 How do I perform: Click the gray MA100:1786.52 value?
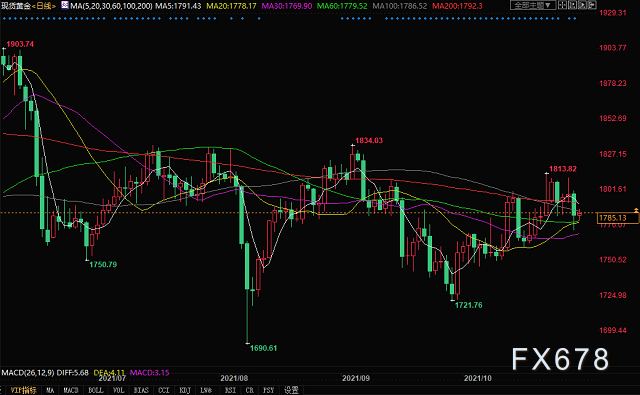(400, 6)
